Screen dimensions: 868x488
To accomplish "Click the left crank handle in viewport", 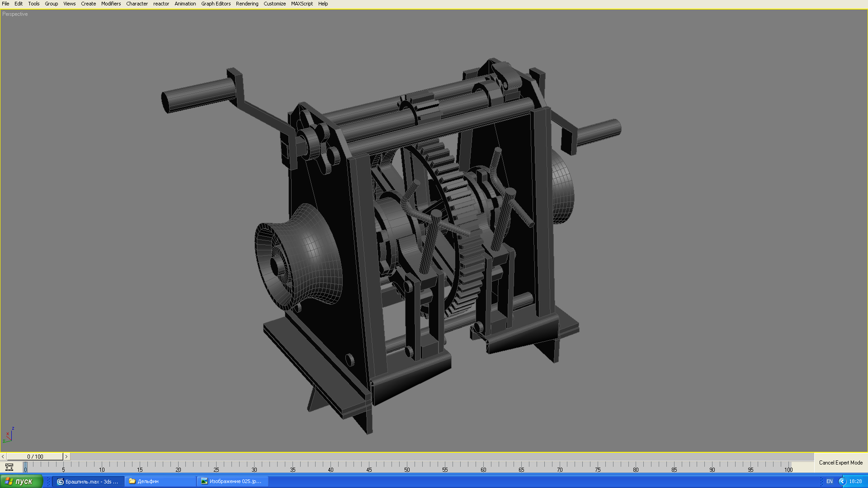I will [199, 95].
